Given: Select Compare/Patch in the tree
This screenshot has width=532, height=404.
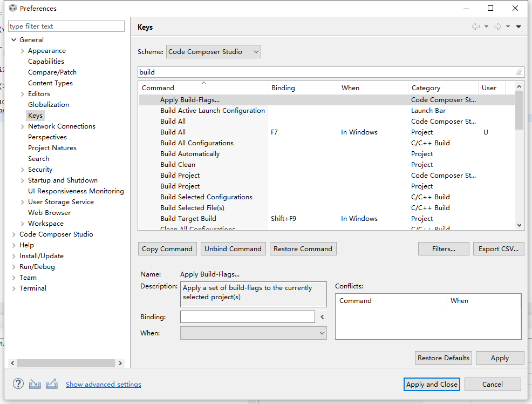Looking at the screenshot, I should coord(52,72).
